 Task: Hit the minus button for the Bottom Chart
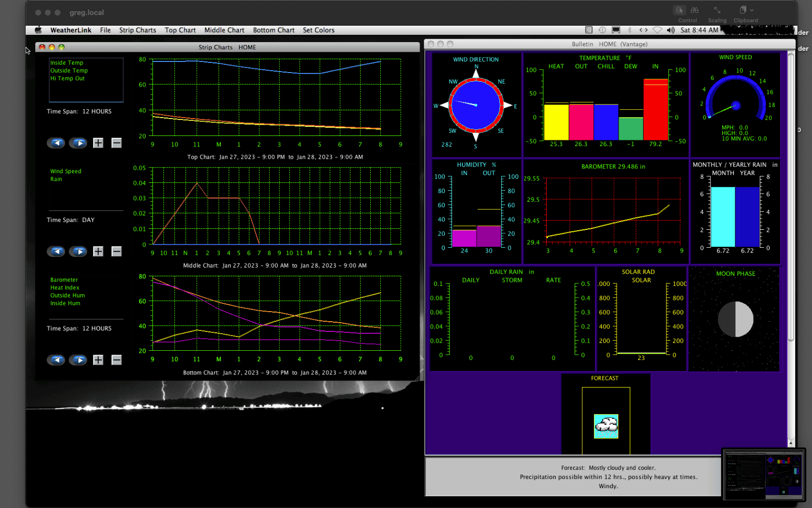pyautogui.click(x=116, y=360)
